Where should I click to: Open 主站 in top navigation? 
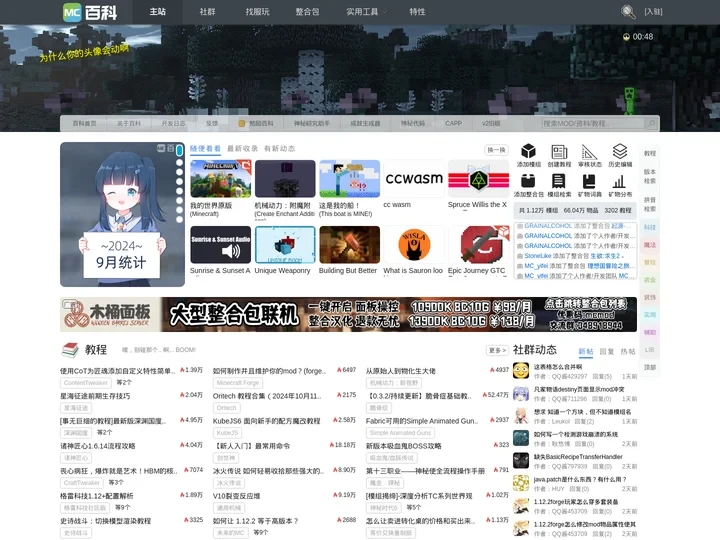point(158,12)
